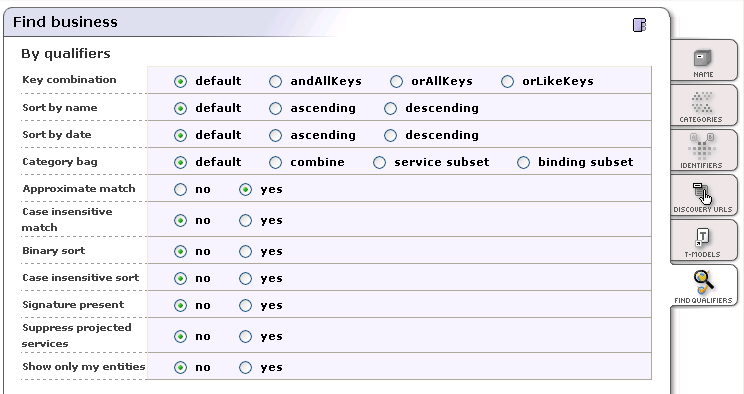Select default for Key combination

[x=180, y=82]
